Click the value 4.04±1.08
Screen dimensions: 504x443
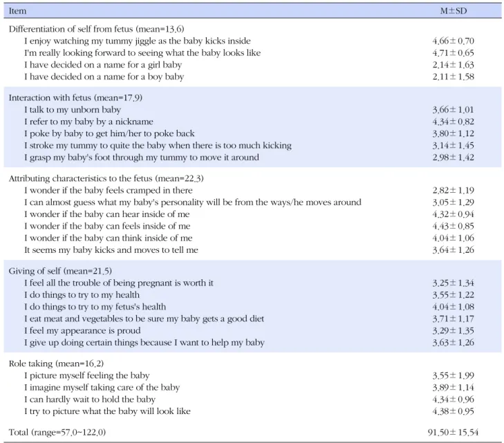point(454,306)
